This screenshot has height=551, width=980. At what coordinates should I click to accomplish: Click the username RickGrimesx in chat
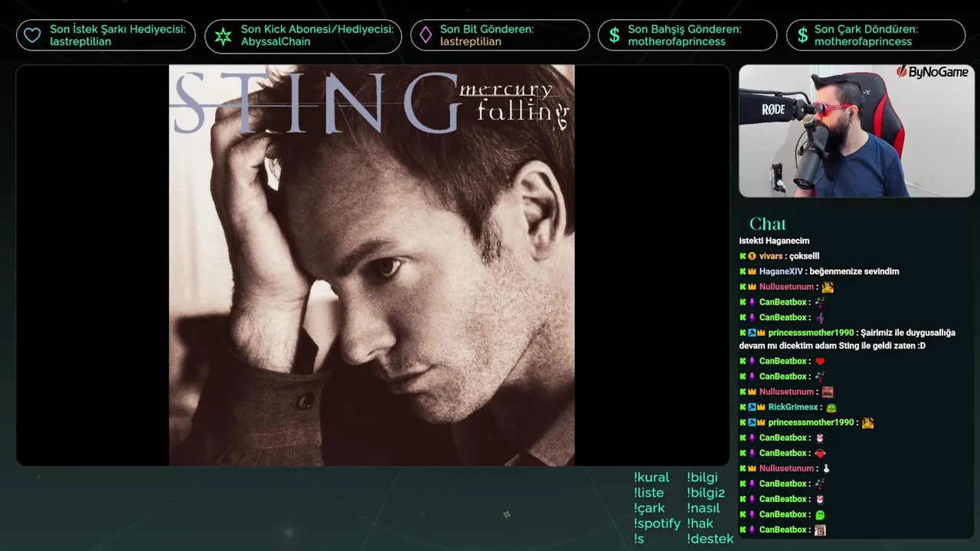[793, 407]
